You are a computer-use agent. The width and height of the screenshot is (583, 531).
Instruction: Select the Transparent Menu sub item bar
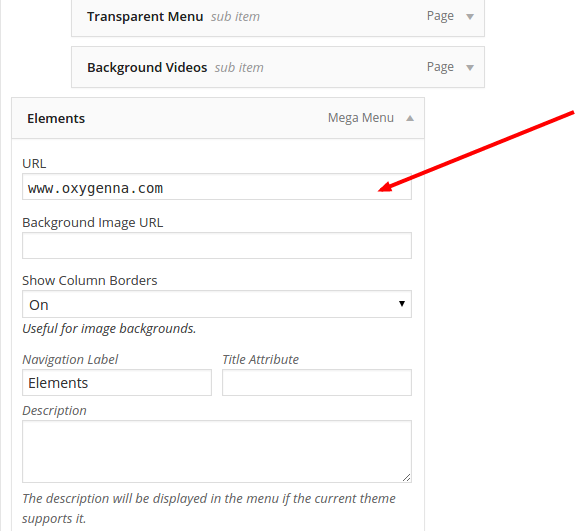click(x=278, y=17)
